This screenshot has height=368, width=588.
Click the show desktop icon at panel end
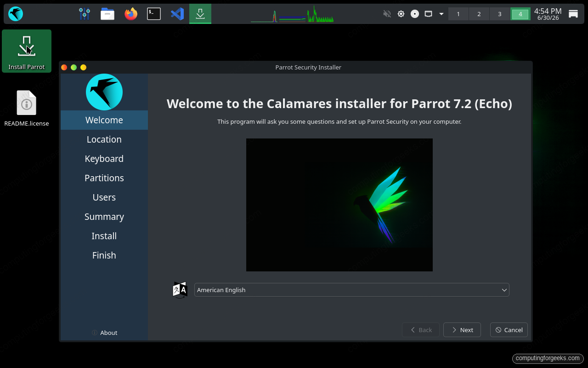tap(573, 14)
